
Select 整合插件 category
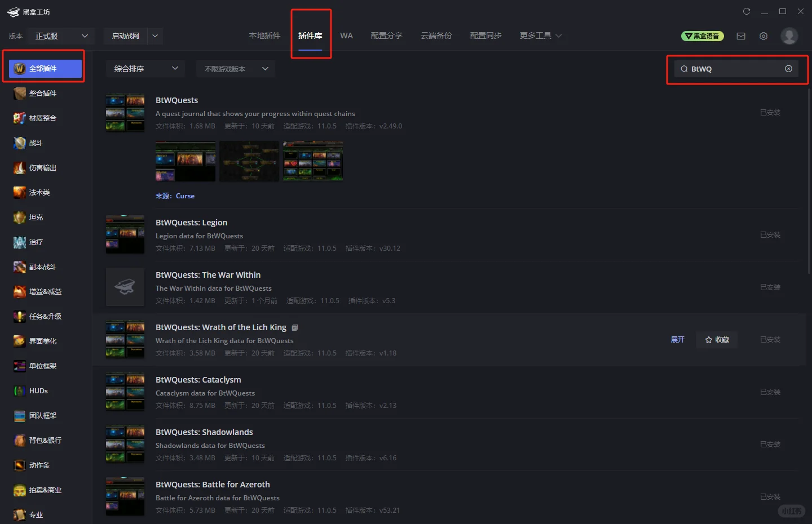pyautogui.click(x=46, y=94)
